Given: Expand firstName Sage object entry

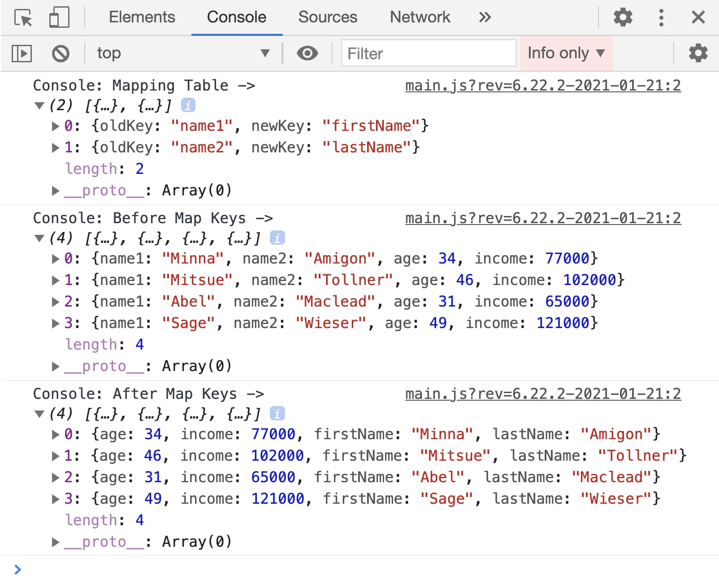Looking at the screenshot, I should [x=55, y=499].
